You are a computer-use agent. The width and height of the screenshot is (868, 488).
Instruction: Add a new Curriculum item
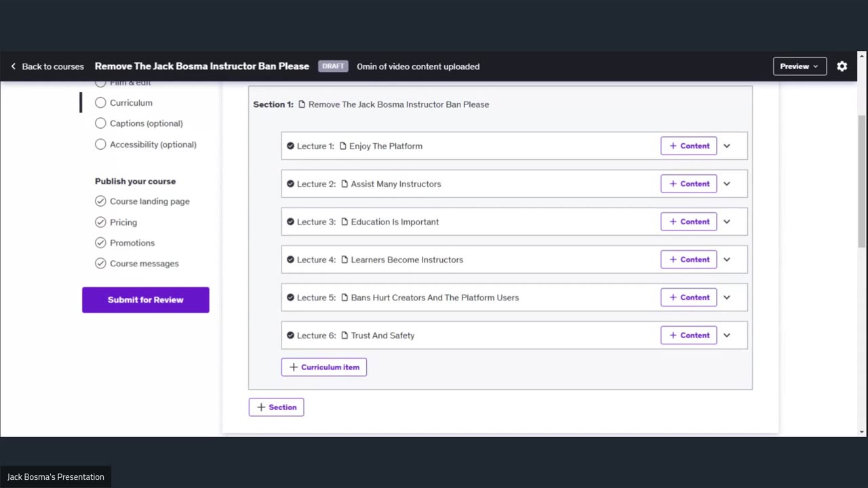coord(324,367)
